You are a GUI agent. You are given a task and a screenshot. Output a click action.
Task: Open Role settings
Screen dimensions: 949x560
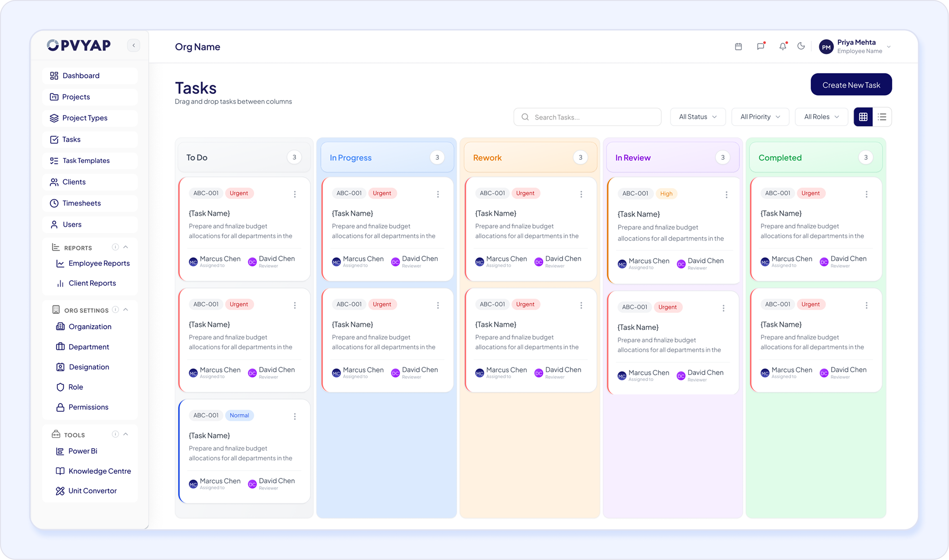(70, 387)
